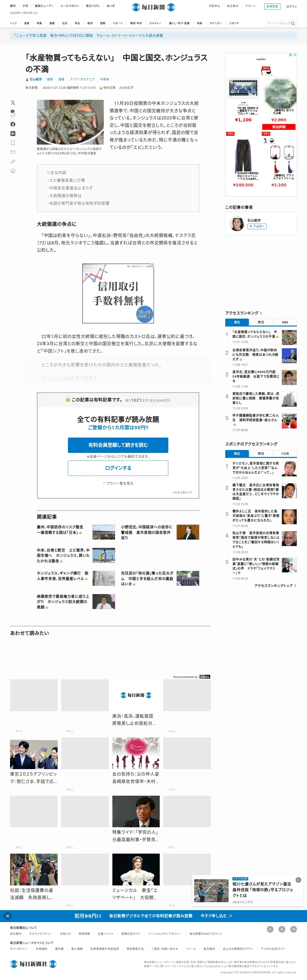Screen dimensions: 307x980
Task: Open the オピニオン navigation item
Action: [216, 23]
